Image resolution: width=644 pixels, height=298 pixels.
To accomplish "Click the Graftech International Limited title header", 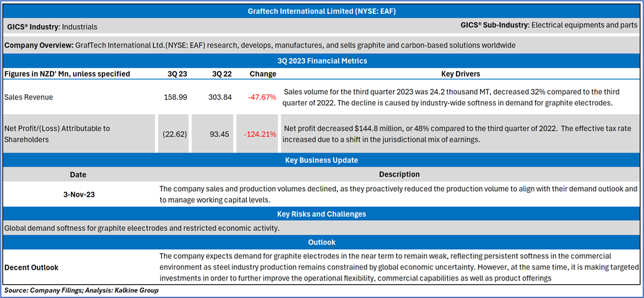I will point(322,11).
